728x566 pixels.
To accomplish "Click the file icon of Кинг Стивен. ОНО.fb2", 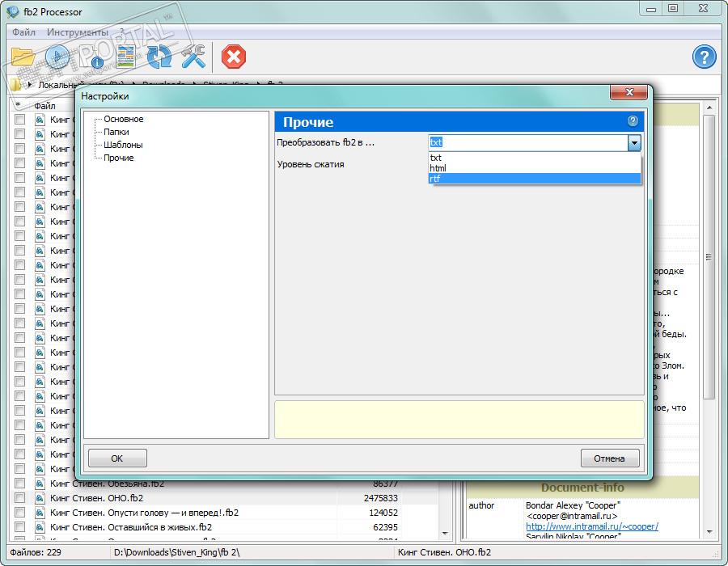I will pos(40,498).
